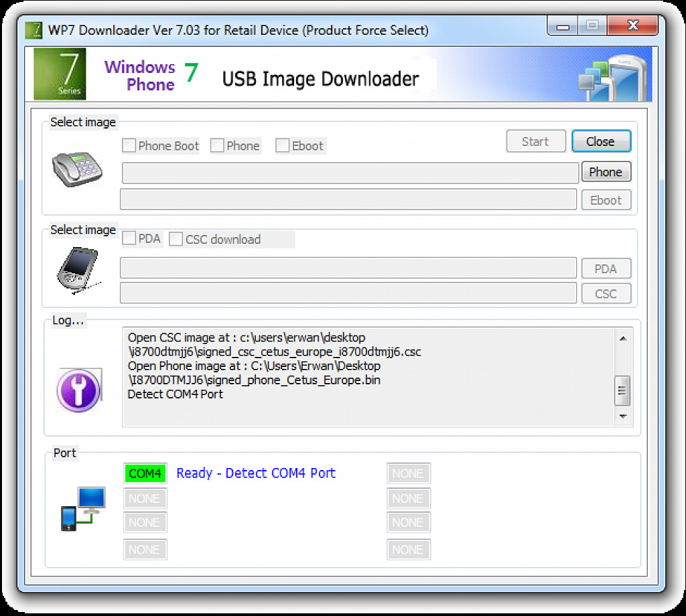Click the Phone image path field
This screenshot has height=616, width=686.
coord(350,173)
